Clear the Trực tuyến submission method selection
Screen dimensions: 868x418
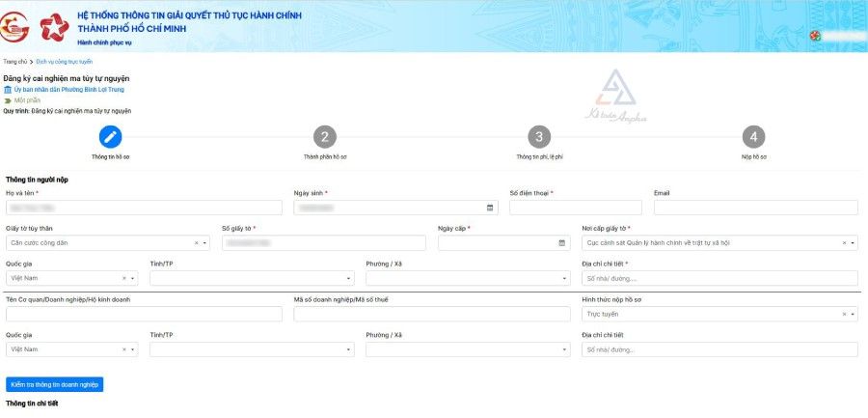pos(843,314)
